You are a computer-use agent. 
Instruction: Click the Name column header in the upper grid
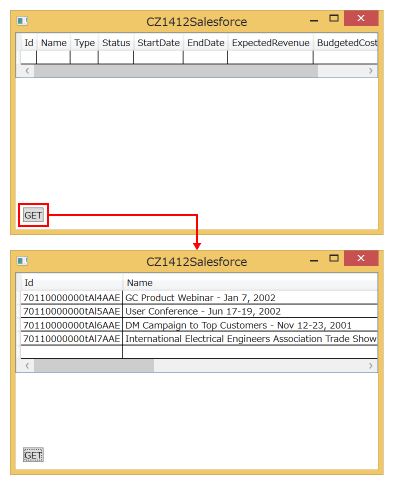click(54, 43)
